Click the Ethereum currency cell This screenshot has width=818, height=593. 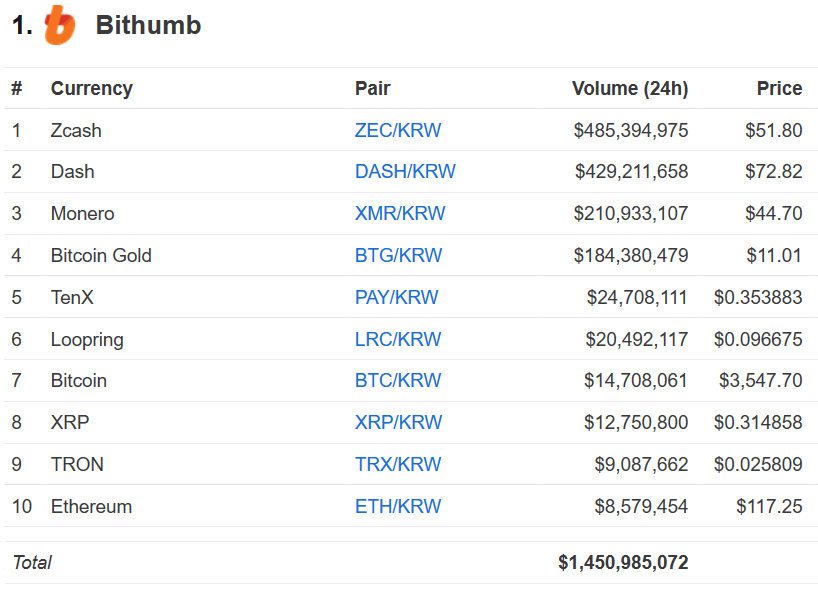[x=91, y=506]
